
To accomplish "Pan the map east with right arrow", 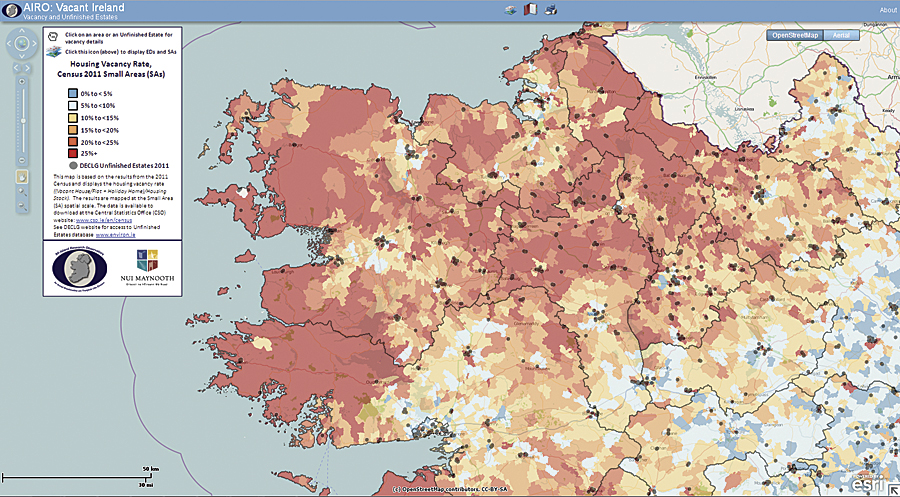I will point(34,44).
